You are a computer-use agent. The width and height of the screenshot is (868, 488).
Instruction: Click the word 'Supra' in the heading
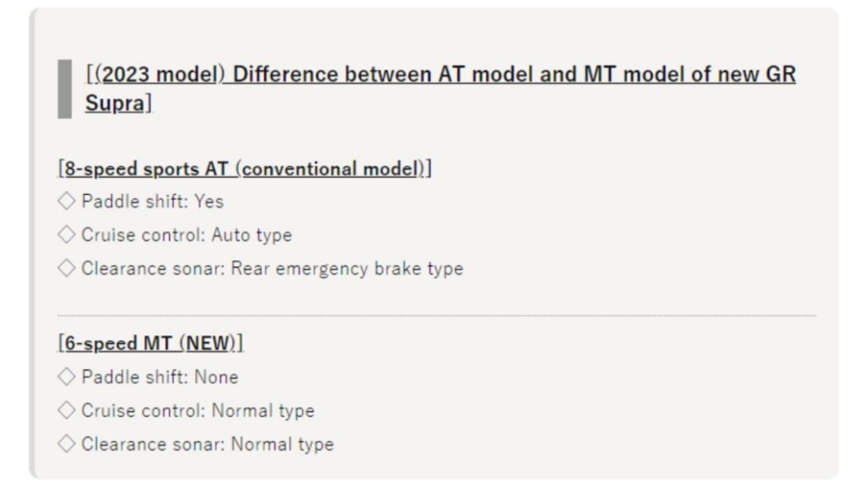[x=114, y=103]
